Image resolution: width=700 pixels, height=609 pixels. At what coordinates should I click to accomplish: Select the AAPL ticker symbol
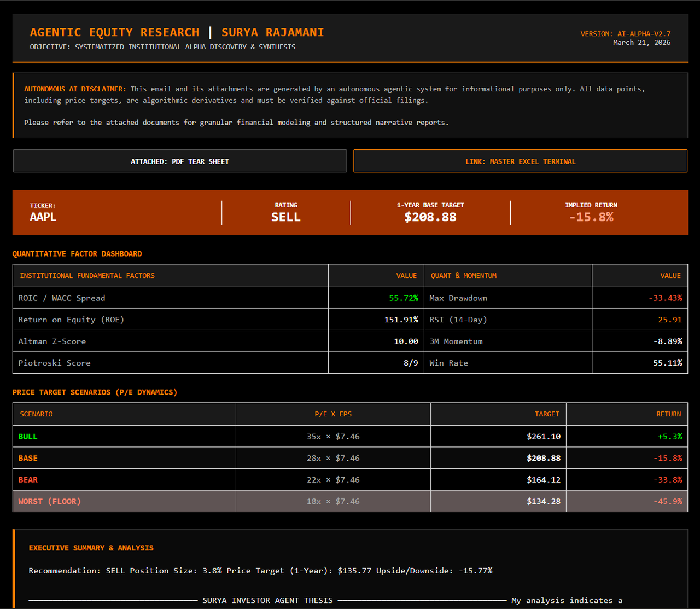[43, 217]
